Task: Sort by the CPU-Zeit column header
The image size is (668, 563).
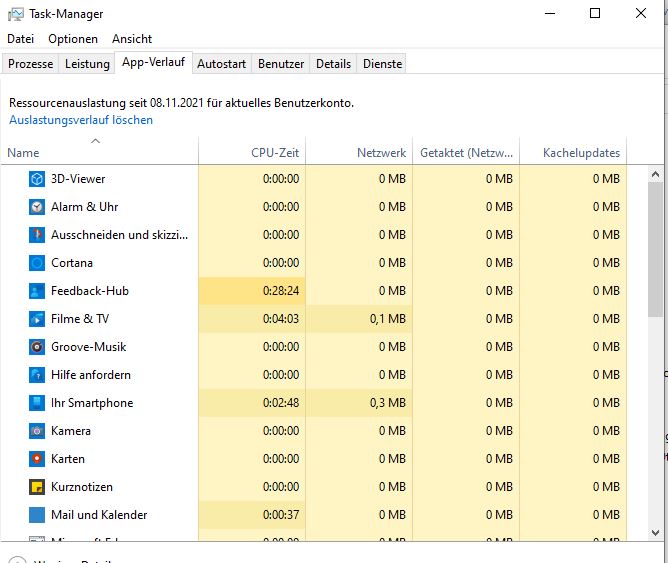Action: (x=252, y=152)
